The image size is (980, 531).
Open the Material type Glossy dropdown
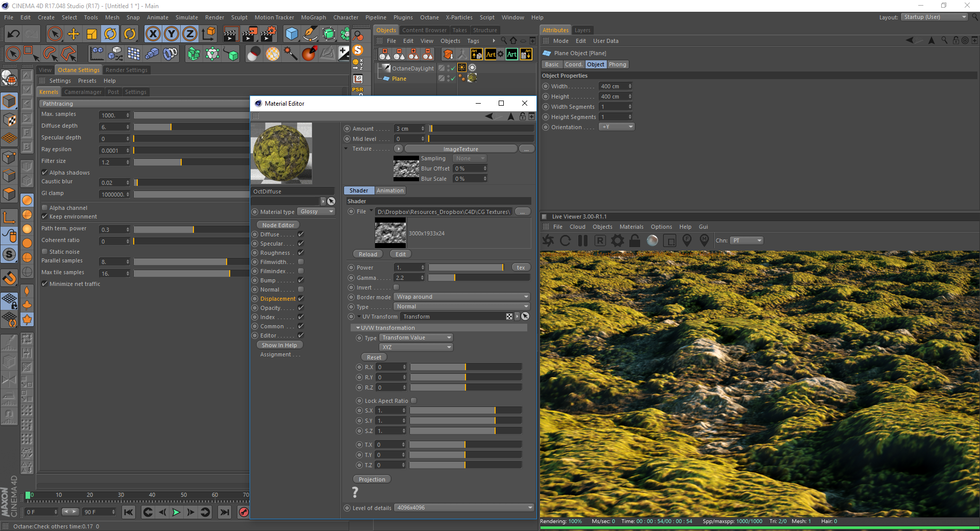click(316, 212)
